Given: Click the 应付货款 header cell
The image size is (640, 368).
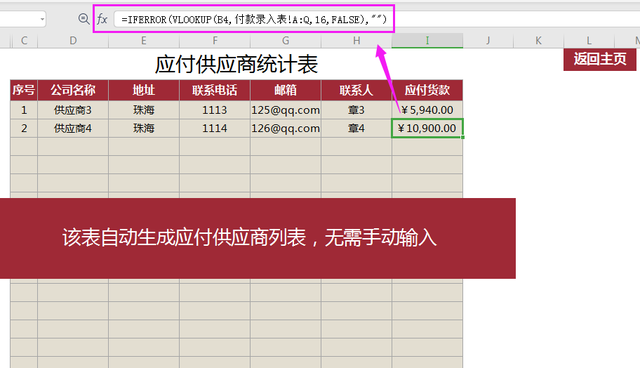Looking at the screenshot, I should tap(427, 90).
